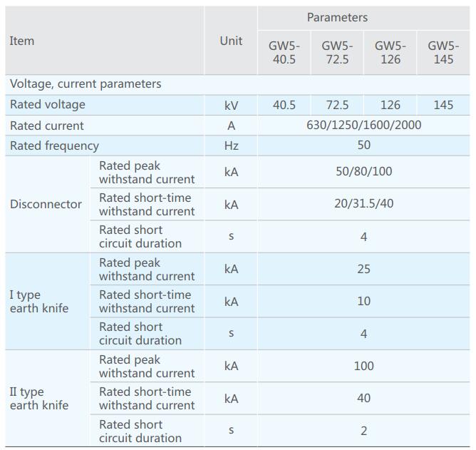The width and height of the screenshot is (476, 450).
Task: Click the 50/80/100 peak withstand current value
Action: tap(363, 172)
